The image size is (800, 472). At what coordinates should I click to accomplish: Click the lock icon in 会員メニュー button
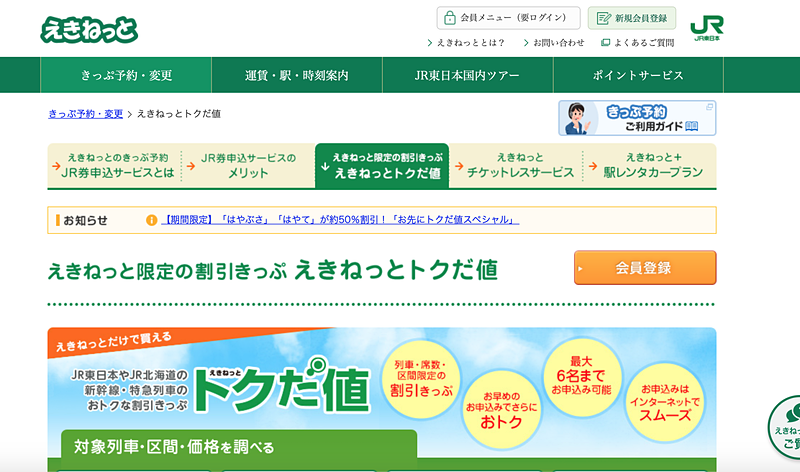pyautogui.click(x=449, y=18)
